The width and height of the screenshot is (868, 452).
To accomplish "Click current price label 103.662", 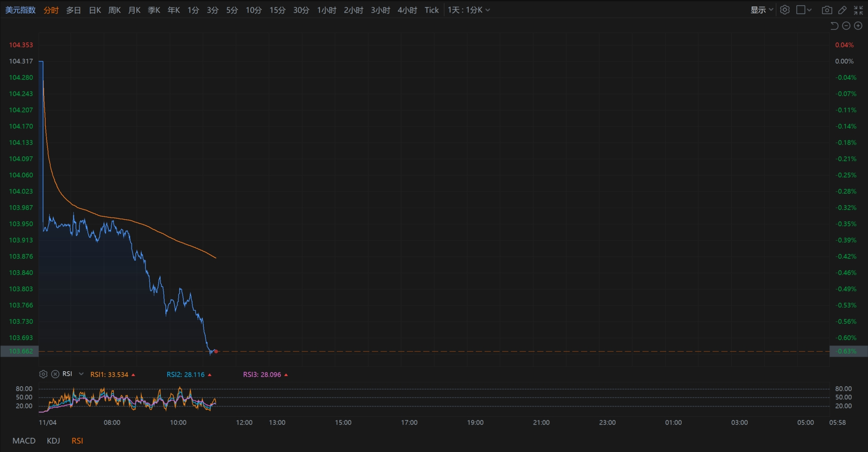I will pos(20,351).
